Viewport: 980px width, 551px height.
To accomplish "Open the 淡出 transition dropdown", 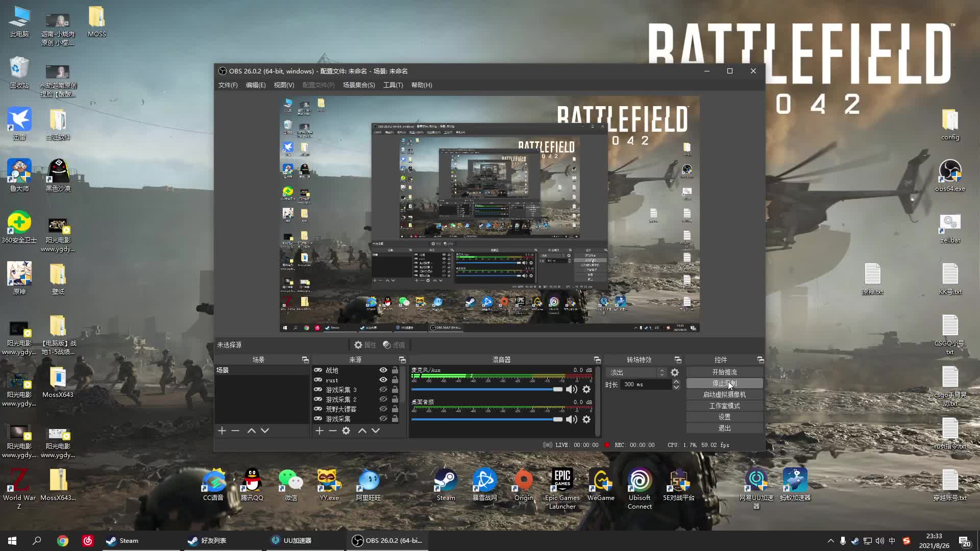I will click(636, 372).
